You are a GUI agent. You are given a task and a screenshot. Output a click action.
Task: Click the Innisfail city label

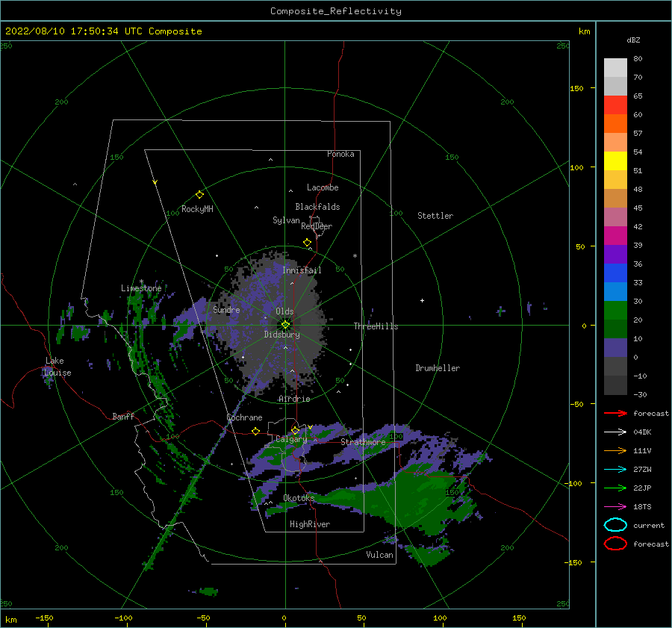pyautogui.click(x=302, y=270)
